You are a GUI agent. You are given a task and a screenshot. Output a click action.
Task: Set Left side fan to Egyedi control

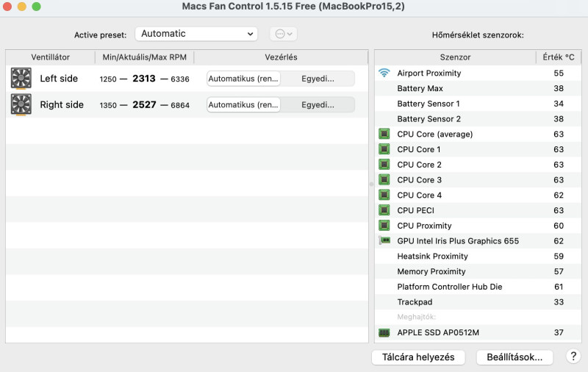(318, 79)
